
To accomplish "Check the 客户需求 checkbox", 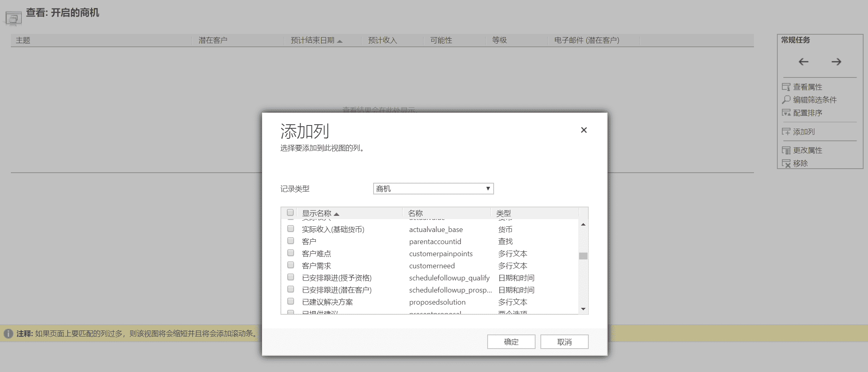I will [291, 265].
